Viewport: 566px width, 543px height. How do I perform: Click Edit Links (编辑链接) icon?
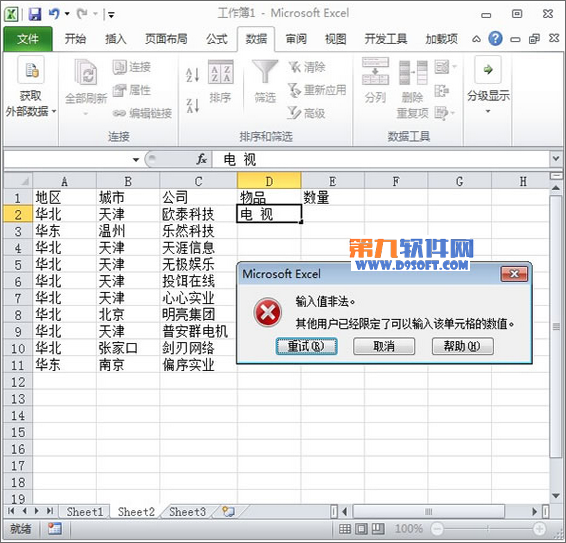[x=119, y=113]
